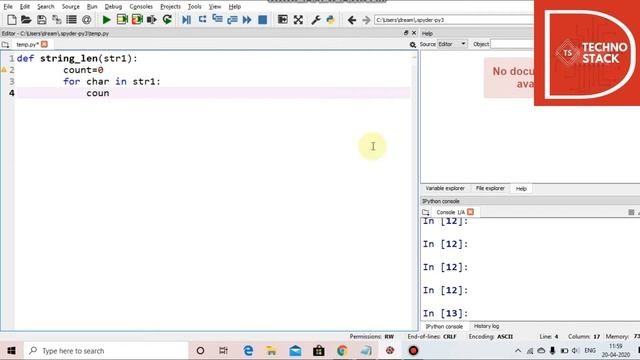Open the Run menu
This screenshot has width=640, height=360.
click(x=92, y=7)
